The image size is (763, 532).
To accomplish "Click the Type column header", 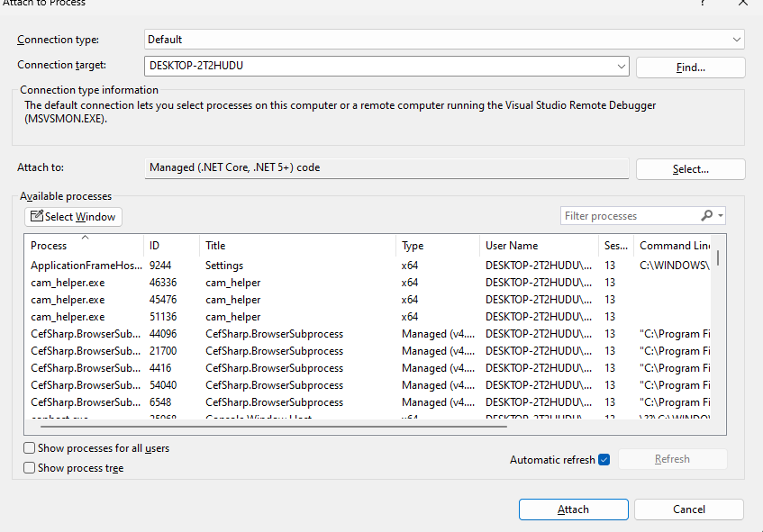I will pos(413,246).
